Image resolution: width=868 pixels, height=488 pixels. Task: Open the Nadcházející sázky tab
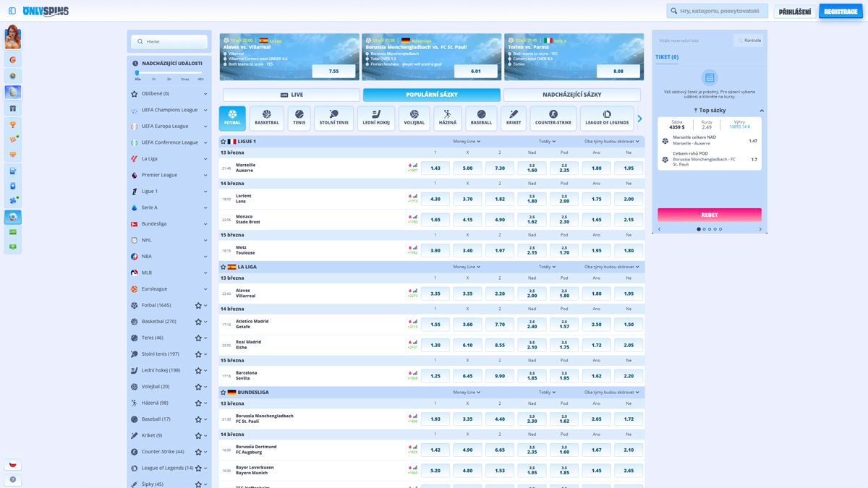571,95
